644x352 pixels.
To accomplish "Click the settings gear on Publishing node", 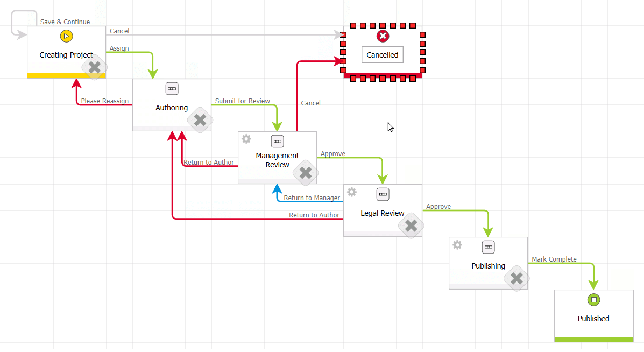I will click(x=458, y=246).
